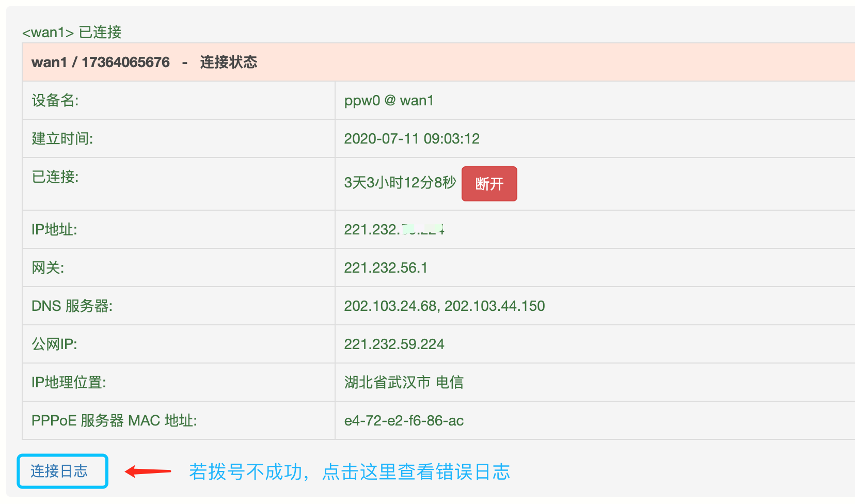Click the DNS 服务器 row label
This screenshot has height=504, width=855.
click(72, 306)
